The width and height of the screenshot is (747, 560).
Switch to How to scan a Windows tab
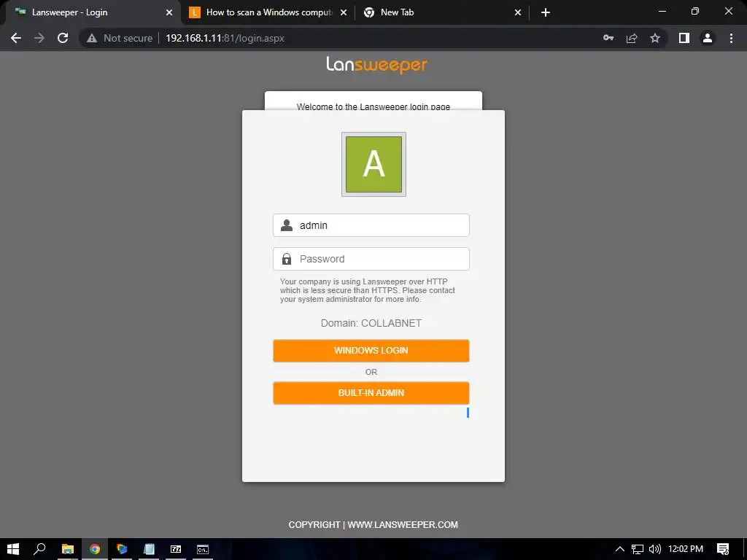coord(269,12)
